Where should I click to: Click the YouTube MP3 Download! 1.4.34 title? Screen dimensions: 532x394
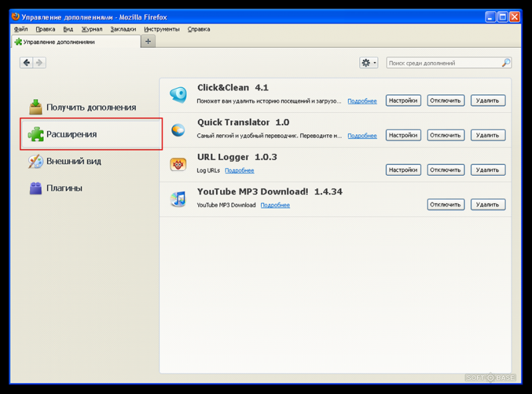tap(270, 192)
